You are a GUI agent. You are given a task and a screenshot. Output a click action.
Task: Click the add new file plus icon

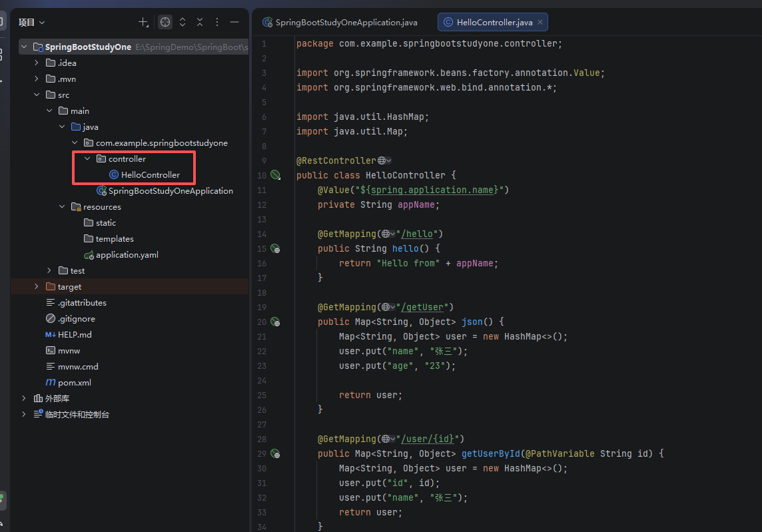click(x=143, y=22)
